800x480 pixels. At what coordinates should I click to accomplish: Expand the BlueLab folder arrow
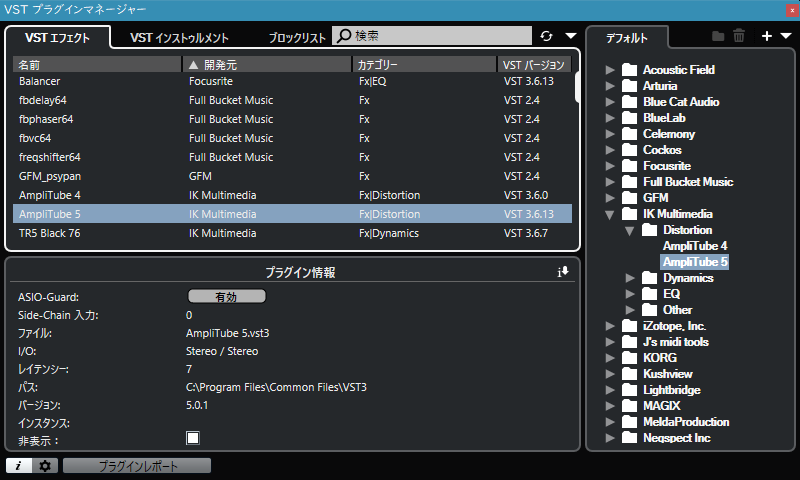coord(610,118)
